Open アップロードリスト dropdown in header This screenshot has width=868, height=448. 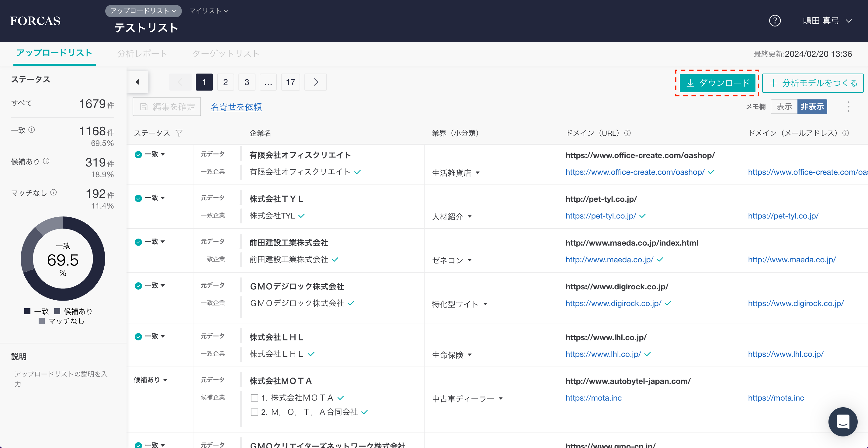point(143,11)
